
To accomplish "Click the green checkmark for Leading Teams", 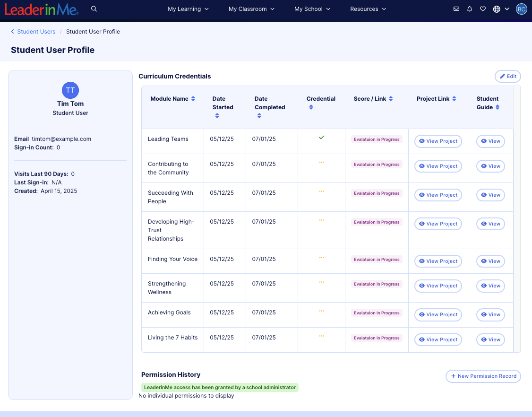I will point(321,138).
